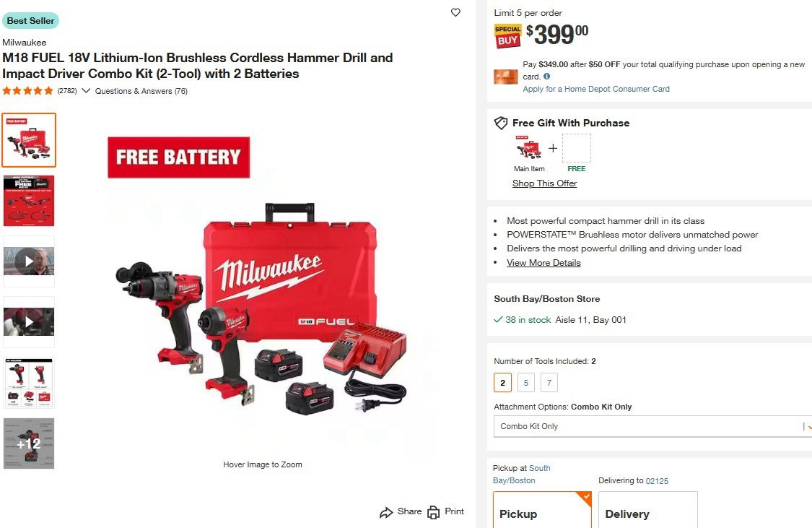Screen dimensions: 812x528
Task: Open Shop This Offer link
Action: click(x=544, y=183)
